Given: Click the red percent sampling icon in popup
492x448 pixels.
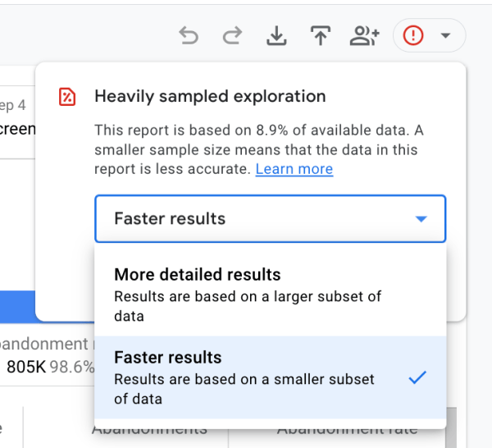Looking at the screenshot, I should pos(67,97).
